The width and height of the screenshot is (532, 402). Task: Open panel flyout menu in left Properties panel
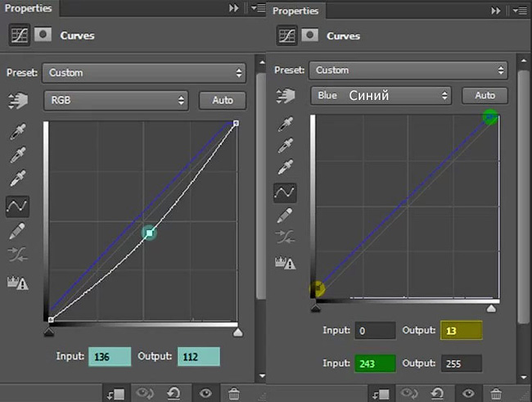[x=259, y=7]
